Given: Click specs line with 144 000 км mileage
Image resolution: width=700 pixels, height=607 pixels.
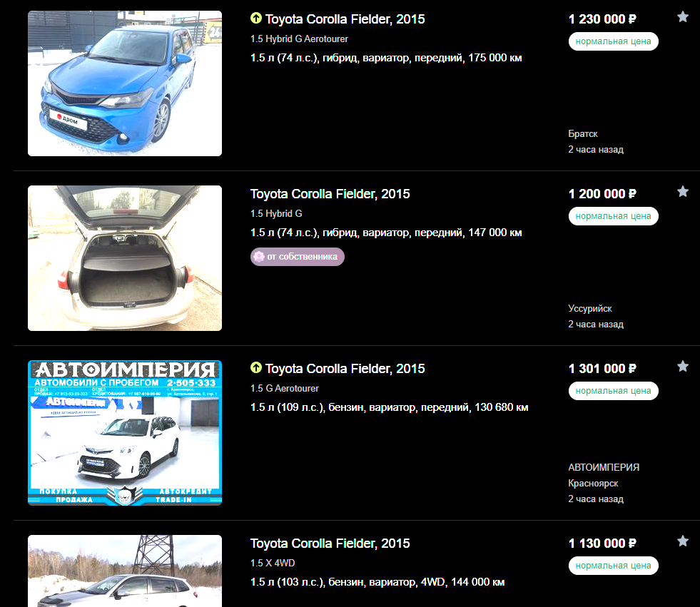Looking at the screenshot, I should pos(377,582).
